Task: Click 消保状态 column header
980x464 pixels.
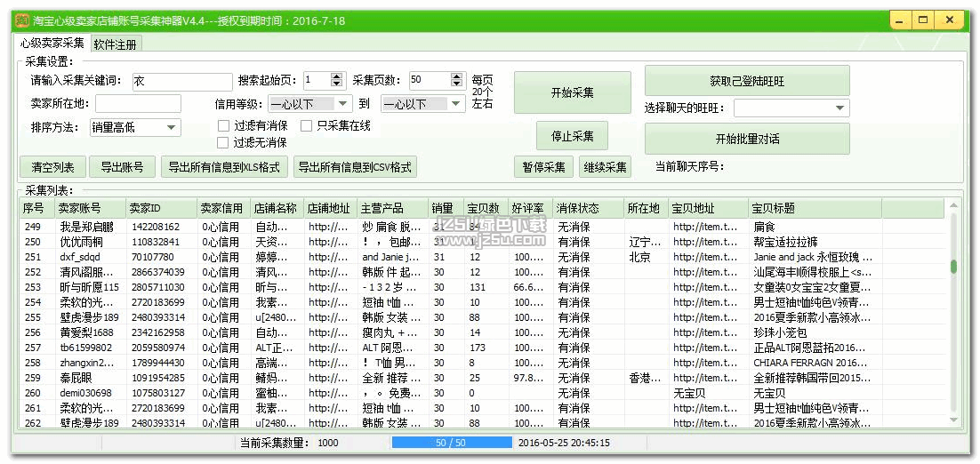Action: [588, 209]
